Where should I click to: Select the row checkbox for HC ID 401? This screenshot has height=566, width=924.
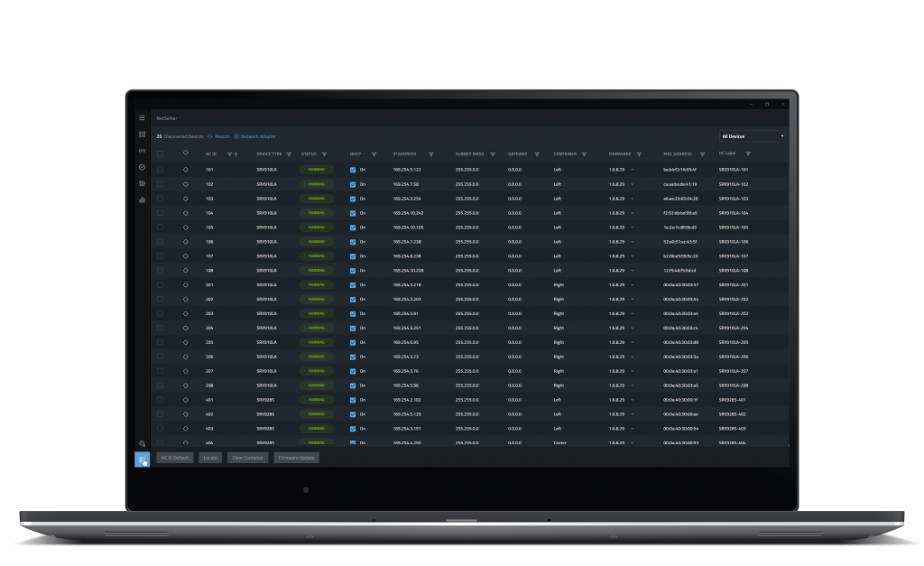(160, 398)
